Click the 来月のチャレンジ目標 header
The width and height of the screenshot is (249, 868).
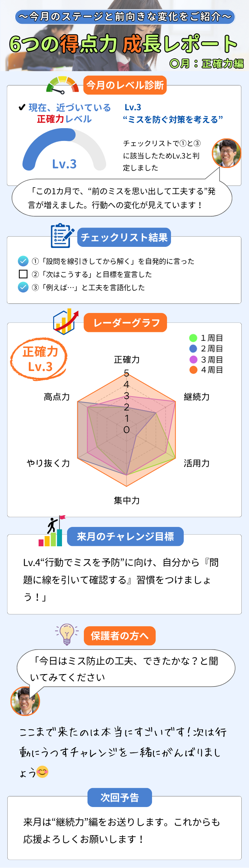[x=125, y=536]
